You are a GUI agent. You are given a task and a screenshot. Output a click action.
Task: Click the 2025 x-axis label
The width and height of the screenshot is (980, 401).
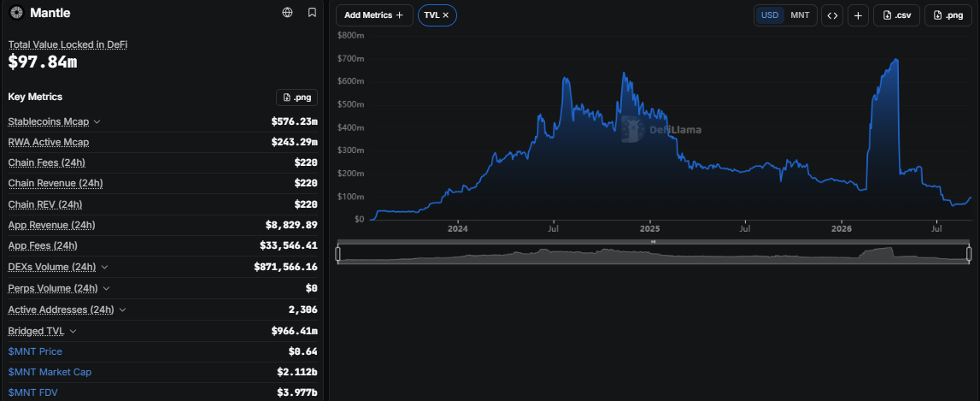pyautogui.click(x=649, y=230)
